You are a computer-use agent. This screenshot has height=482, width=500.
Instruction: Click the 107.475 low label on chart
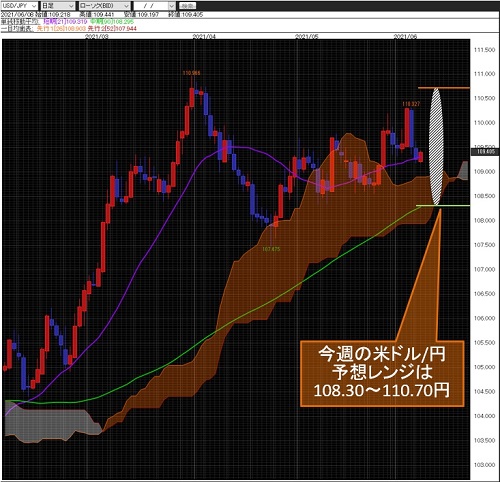click(271, 249)
